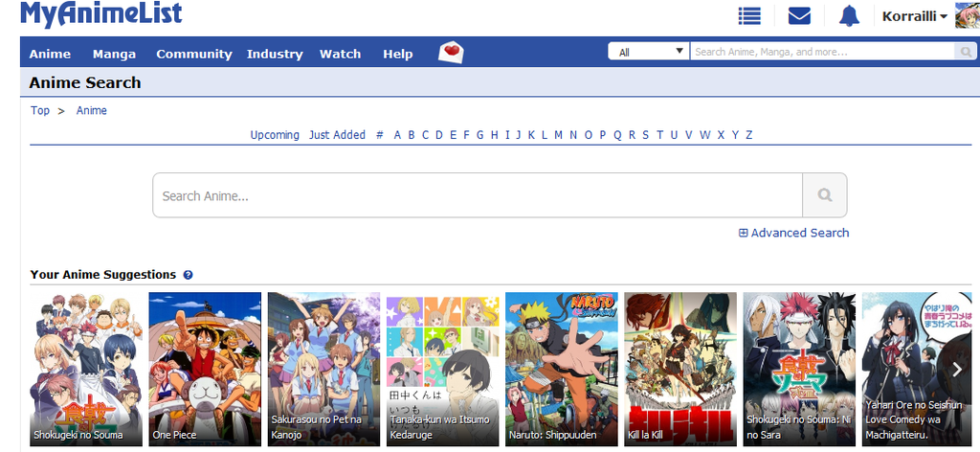Filter anime by letter H

coord(495,134)
